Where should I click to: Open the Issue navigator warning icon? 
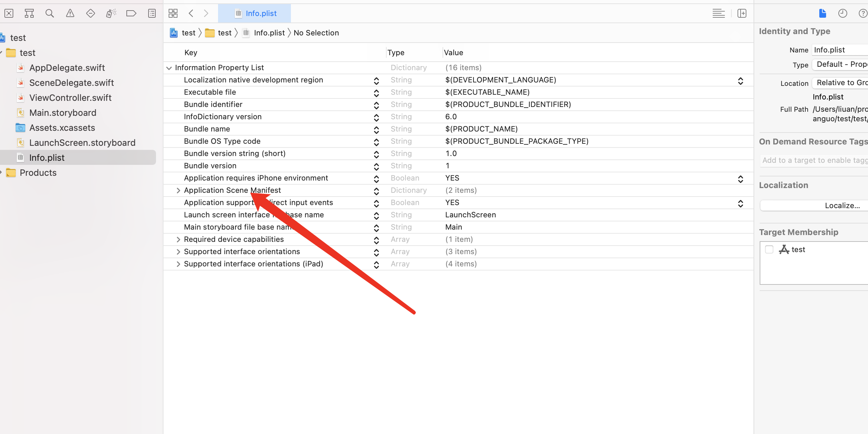(x=70, y=13)
